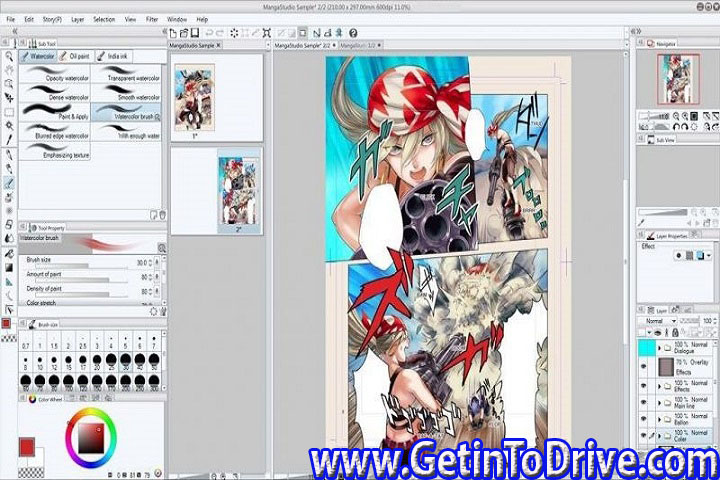
Task: Expand the Color layer folder
Action: 660,435
